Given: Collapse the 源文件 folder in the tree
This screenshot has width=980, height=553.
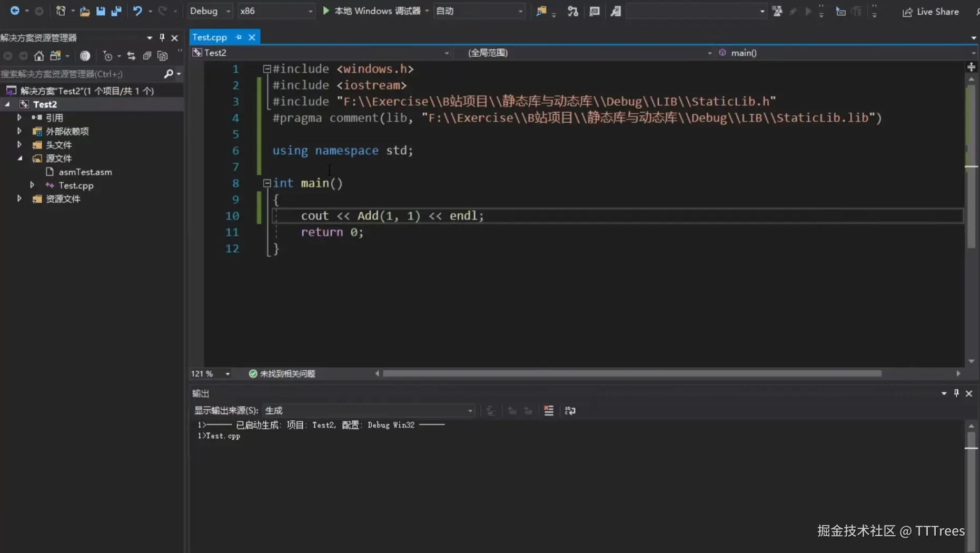Looking at the screenshot, I should 20,159.
